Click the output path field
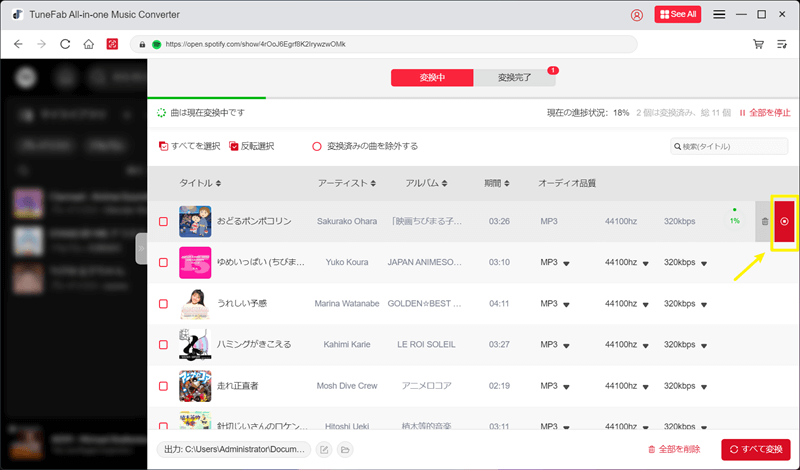The image size is (800, 470). [x=234, y=450]
